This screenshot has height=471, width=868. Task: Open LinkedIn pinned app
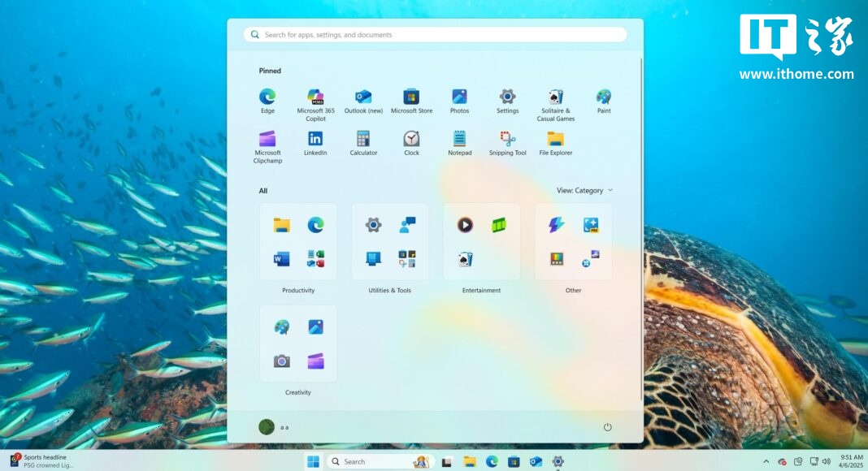(315, 144)
